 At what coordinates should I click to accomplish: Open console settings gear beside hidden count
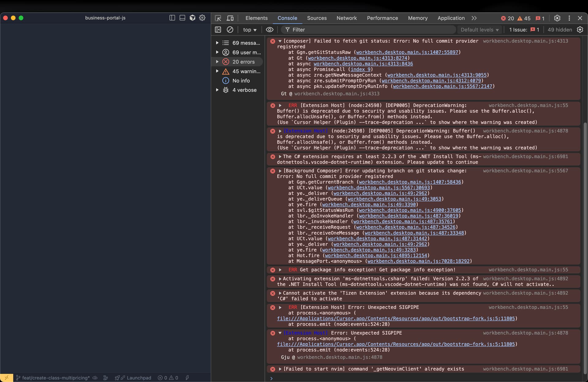580,30
